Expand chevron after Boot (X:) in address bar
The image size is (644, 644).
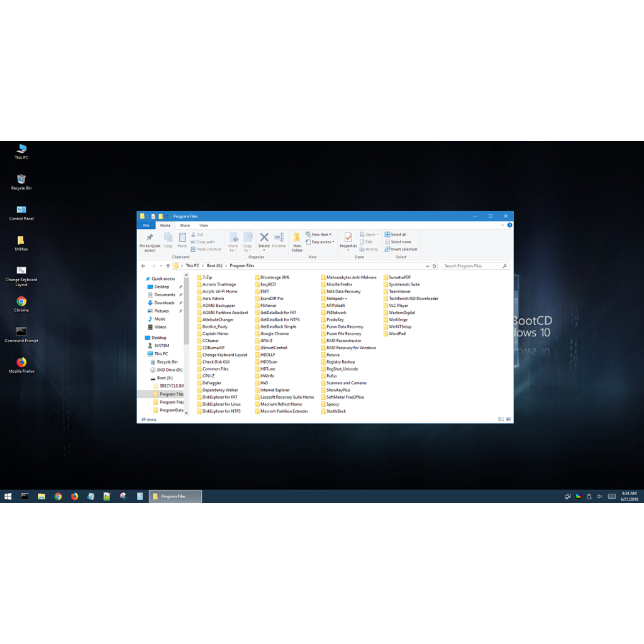(226, 266)
